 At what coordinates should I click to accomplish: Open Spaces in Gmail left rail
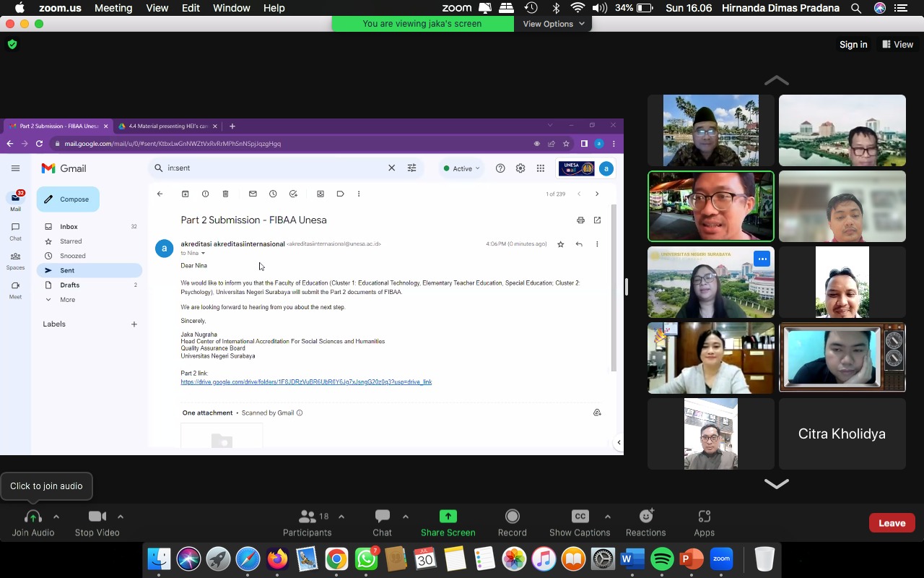point(15,261)
